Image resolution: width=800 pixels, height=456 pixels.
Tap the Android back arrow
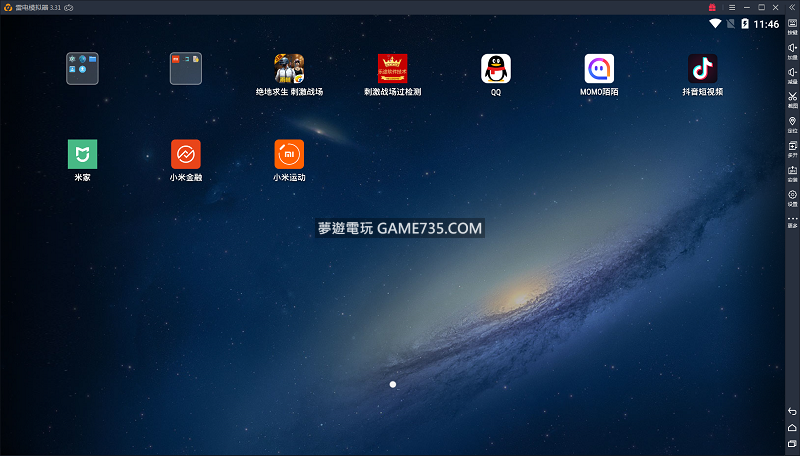click(x=792, y=411)
